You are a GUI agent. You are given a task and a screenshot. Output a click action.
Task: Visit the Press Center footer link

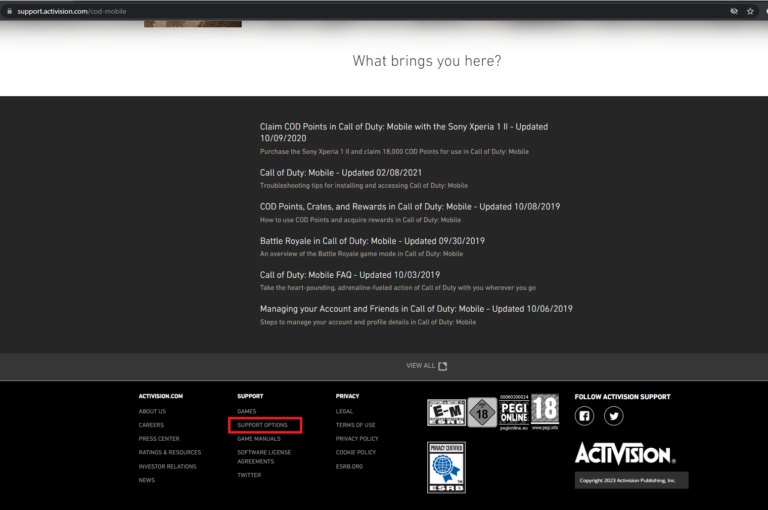click(x=159, y=439)
